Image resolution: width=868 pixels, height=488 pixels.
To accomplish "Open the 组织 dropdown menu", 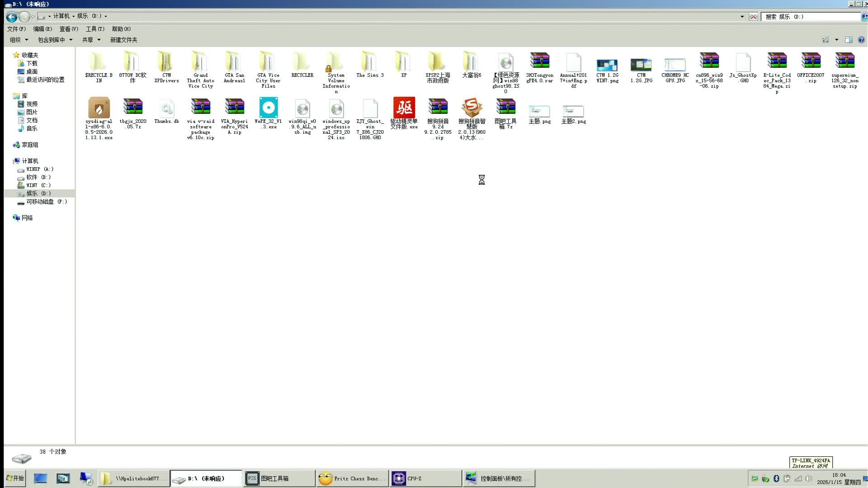I will (x=19, y=40).
